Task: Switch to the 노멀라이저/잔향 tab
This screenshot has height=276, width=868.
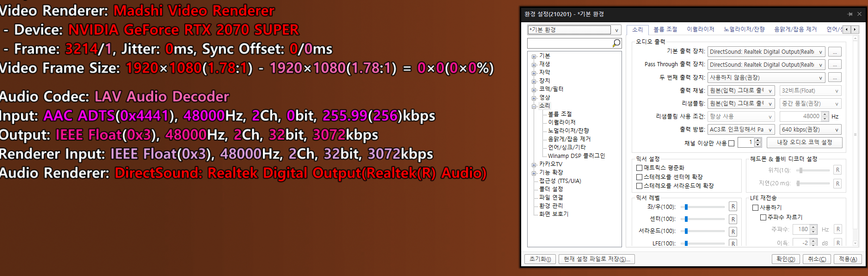Action: (x=744, y=29)
